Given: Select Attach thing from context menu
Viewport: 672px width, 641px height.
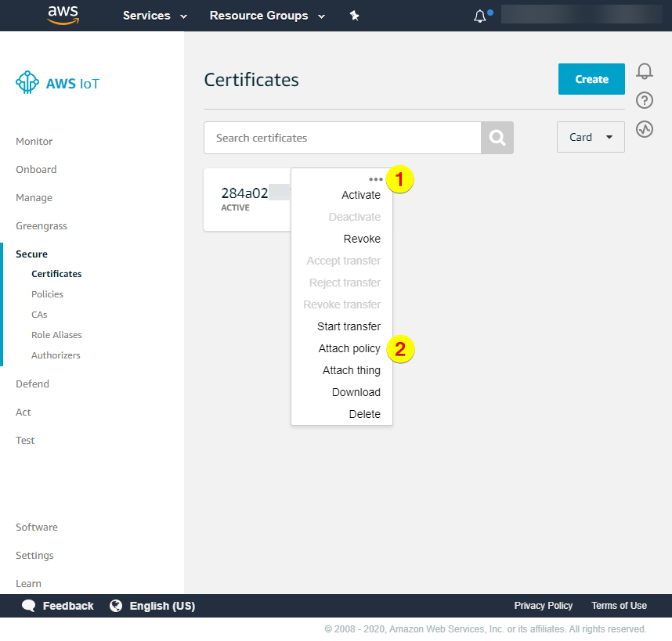Looking at the screenshot, I should pos(352,370).
